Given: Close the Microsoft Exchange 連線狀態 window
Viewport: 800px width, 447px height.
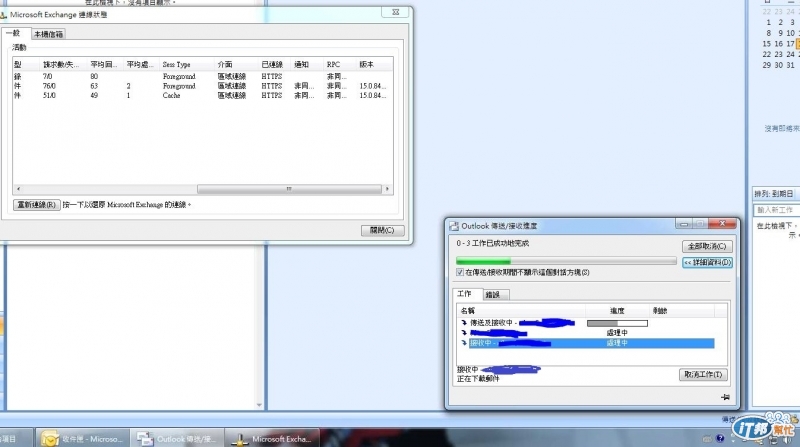Looking at the screenshot, I should pos(395,12).
